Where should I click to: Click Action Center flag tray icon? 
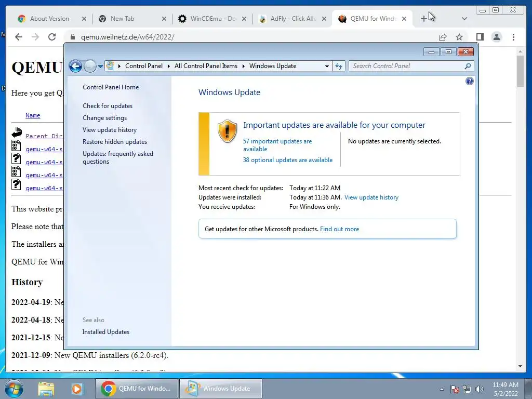455,389
